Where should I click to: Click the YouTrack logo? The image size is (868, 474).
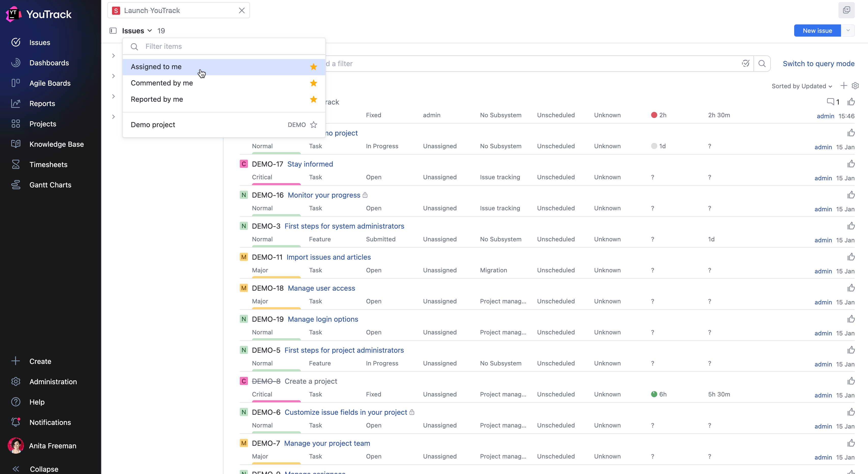38,14
